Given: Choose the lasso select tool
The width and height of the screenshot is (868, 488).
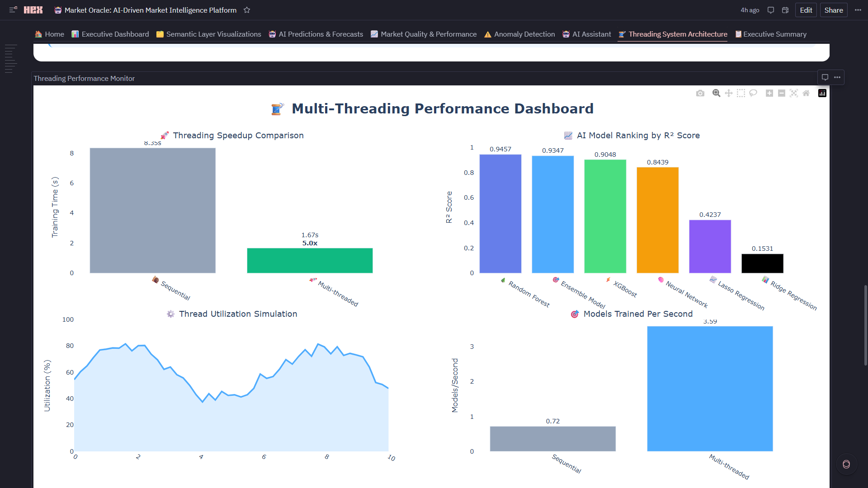Looking at the screenshot, I should pyautogui.click(x=753, y=93).
